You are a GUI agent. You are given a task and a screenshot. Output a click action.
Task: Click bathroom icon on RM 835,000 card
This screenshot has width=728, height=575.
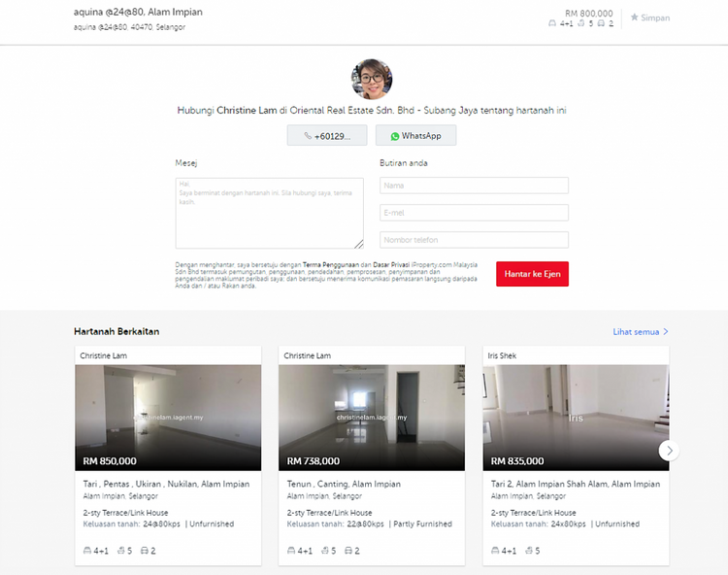click(529, 551)
